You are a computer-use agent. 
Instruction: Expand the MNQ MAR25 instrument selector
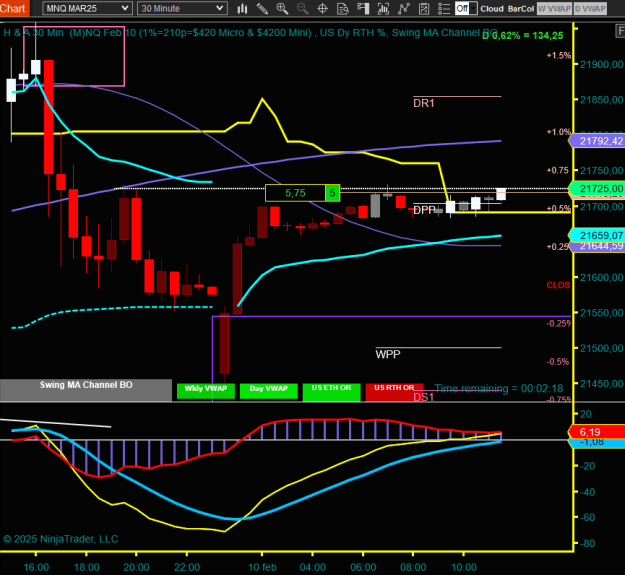(87, 8)
